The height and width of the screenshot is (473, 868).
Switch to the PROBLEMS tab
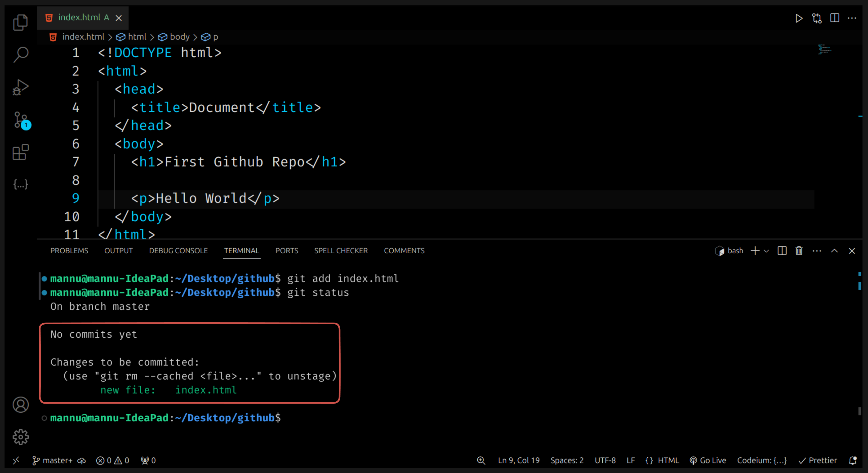[69, 251]
